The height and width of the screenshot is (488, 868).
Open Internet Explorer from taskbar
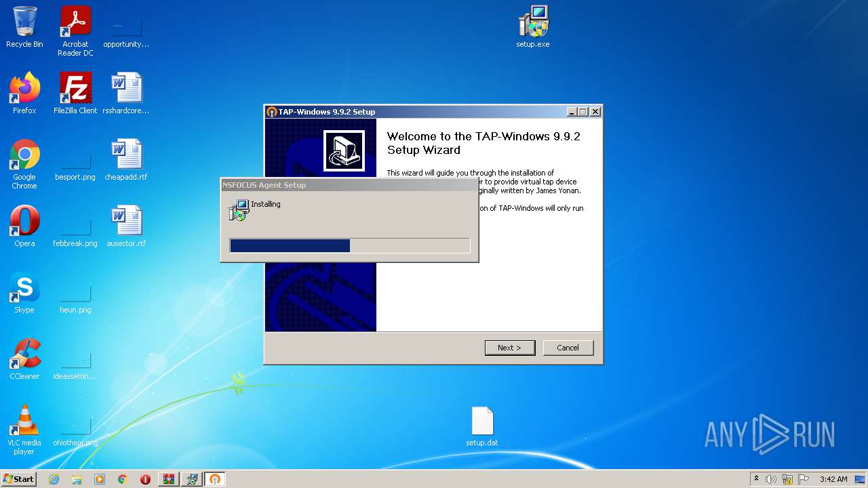(x=54, y=479)
